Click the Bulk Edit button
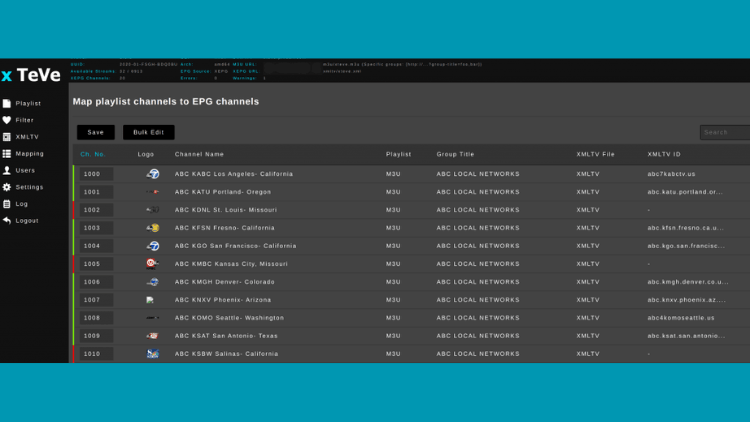750x422 pixels. [x=149, y=133]
